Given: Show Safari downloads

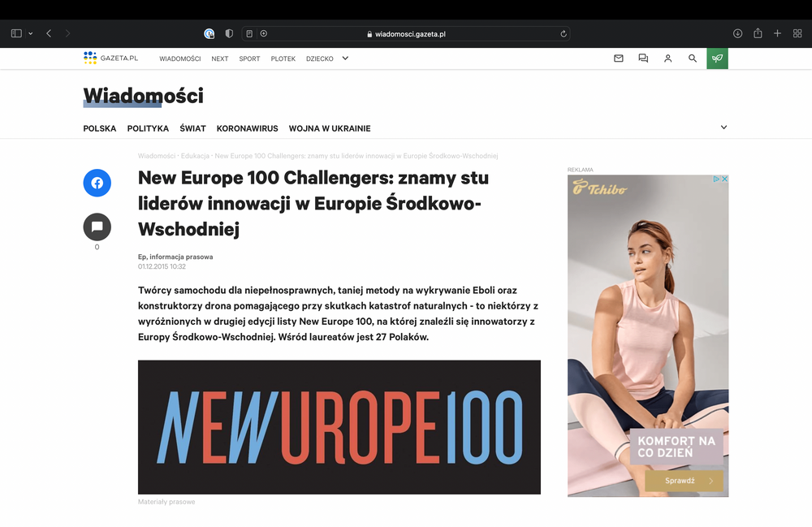Looking at the screenshot, I should [x=738, y=33].
